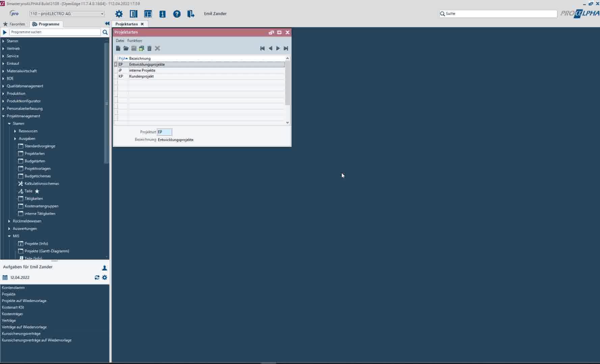
Task: Open the settings gear in the top toolbar
Action: [119, 14]
